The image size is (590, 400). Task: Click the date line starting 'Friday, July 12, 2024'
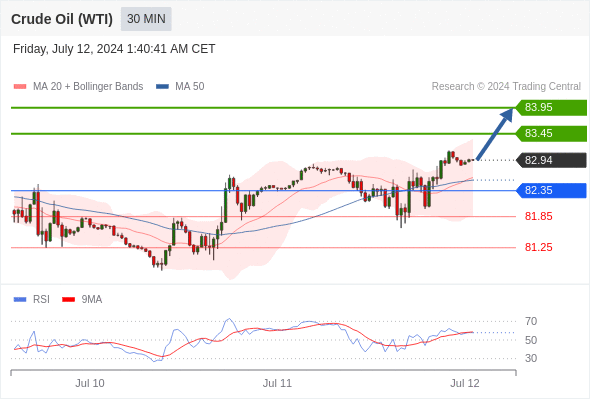(x=114, y=49)
